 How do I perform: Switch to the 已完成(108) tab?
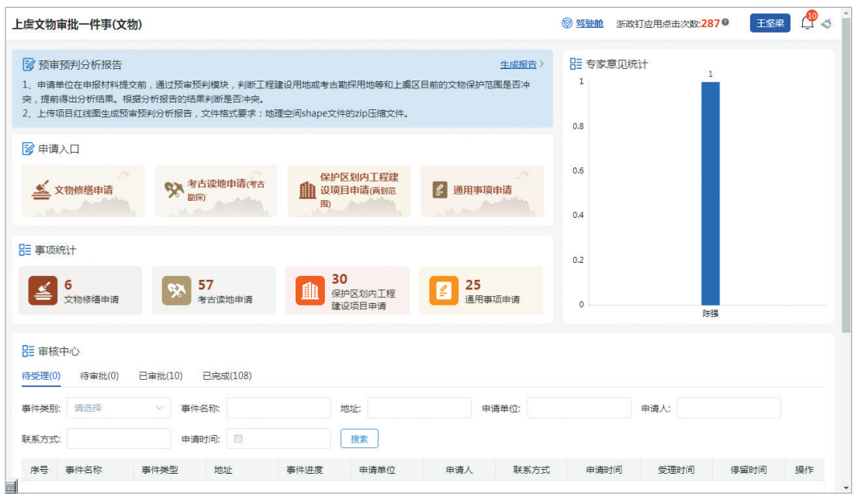[227, 376]
